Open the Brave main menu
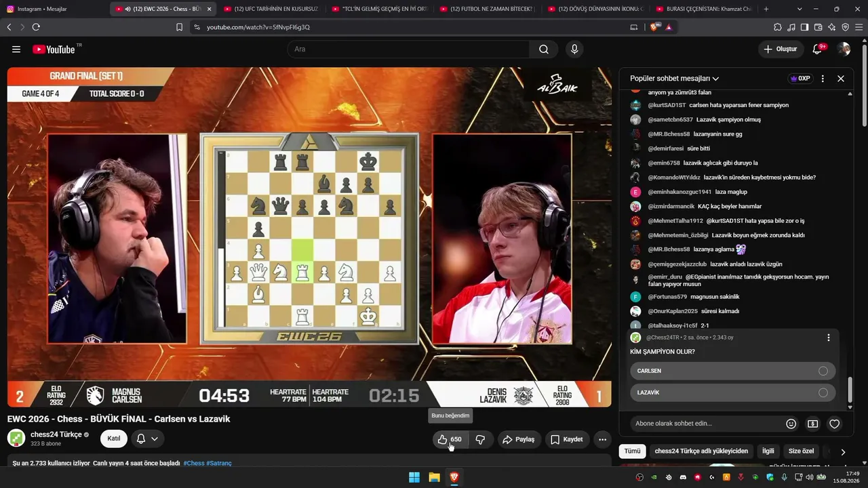Viewport: 868px width, 488px height. coord(859,27)
